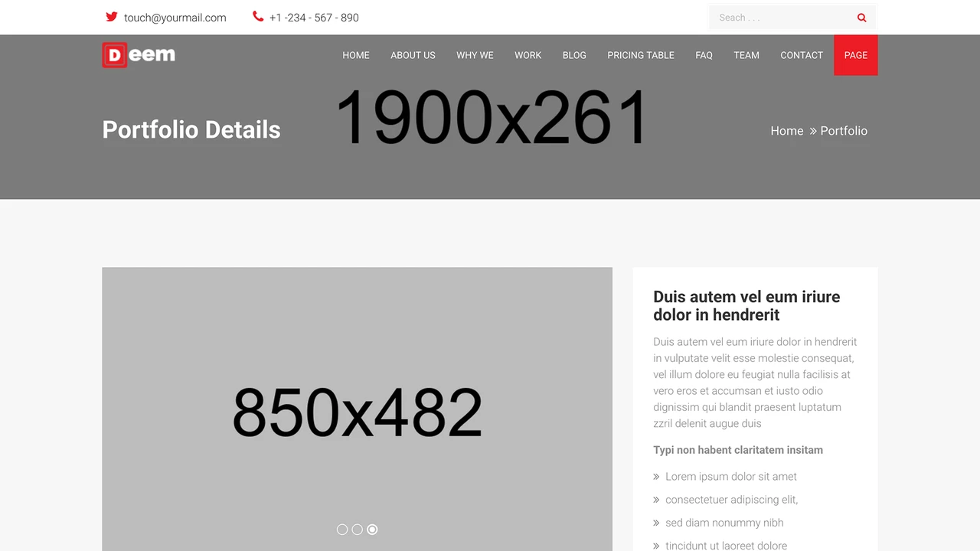Click the touch@yourmail.com email link
The width and height of the screenshot is (980, 551).
coord(175,18)
